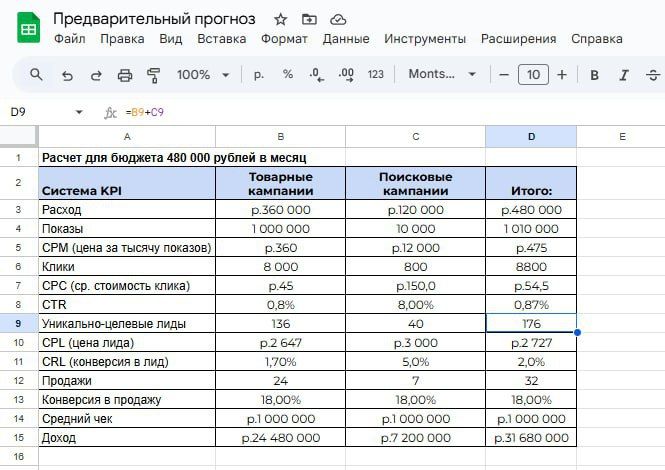This screenshot has width=665, height=470.
Task: Toggle italic formatting
Action: pos(623,75)
